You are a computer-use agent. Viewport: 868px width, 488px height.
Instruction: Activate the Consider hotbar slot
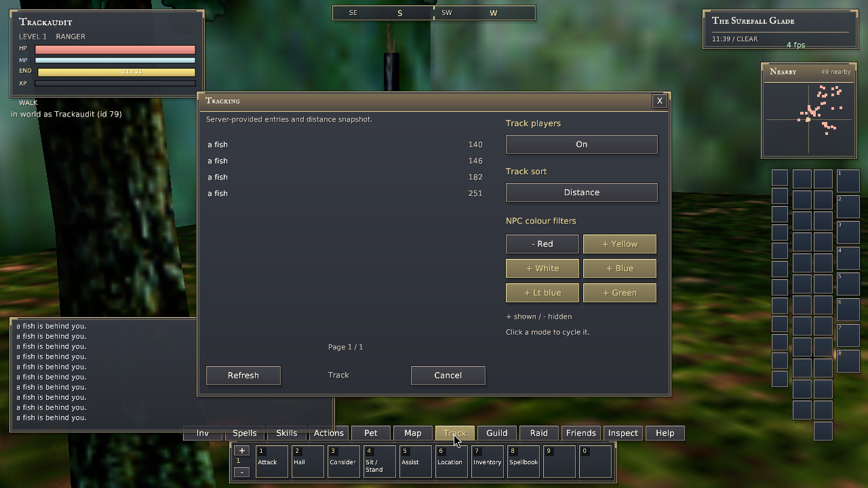tap(344, 462)
